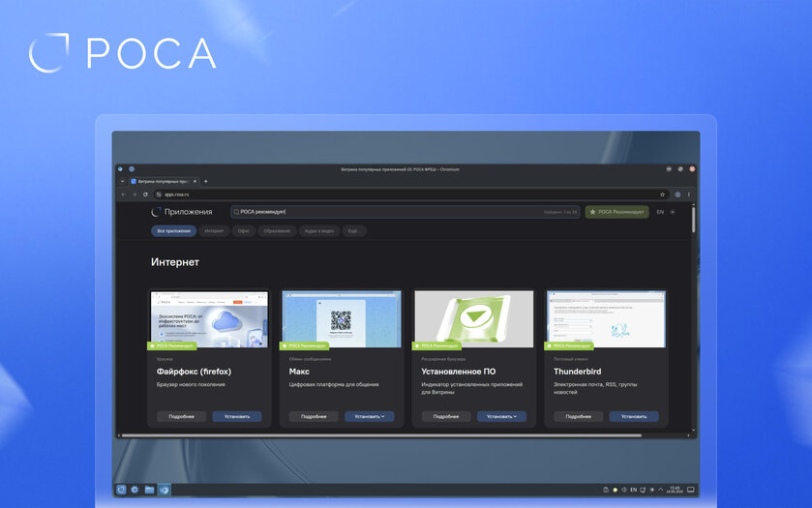Open Установить dropdown on Макс card
This screenshot has width=812, height=508.
(370, 416)
